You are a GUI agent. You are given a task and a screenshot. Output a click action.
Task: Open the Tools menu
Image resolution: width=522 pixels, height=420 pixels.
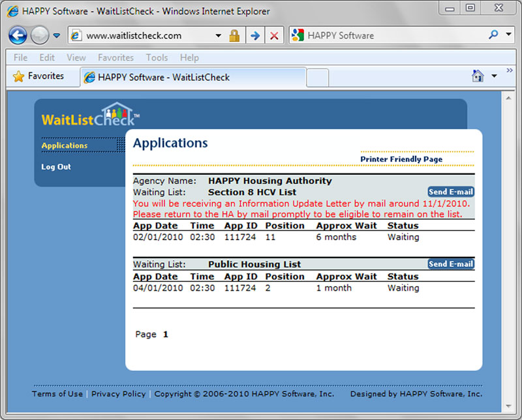pos(157,57)
